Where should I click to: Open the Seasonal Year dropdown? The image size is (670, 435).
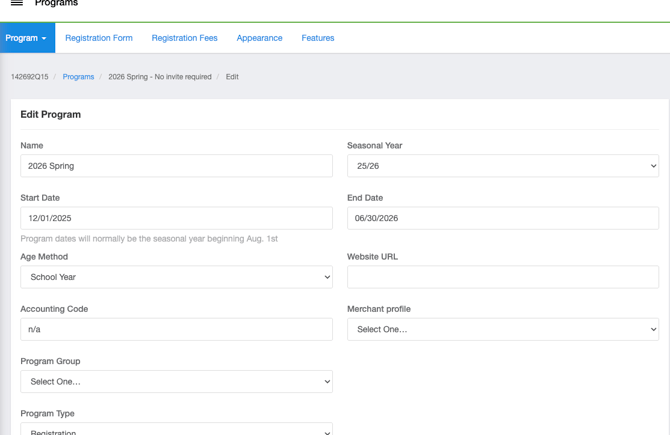[502, 166]
